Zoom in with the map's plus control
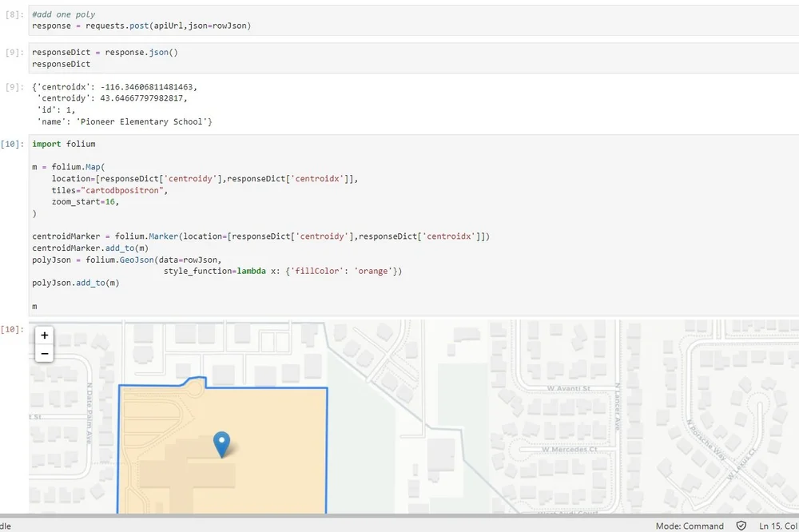Viewport: 799px width, 532px height. pyautogui.click(x=44, y=335)
